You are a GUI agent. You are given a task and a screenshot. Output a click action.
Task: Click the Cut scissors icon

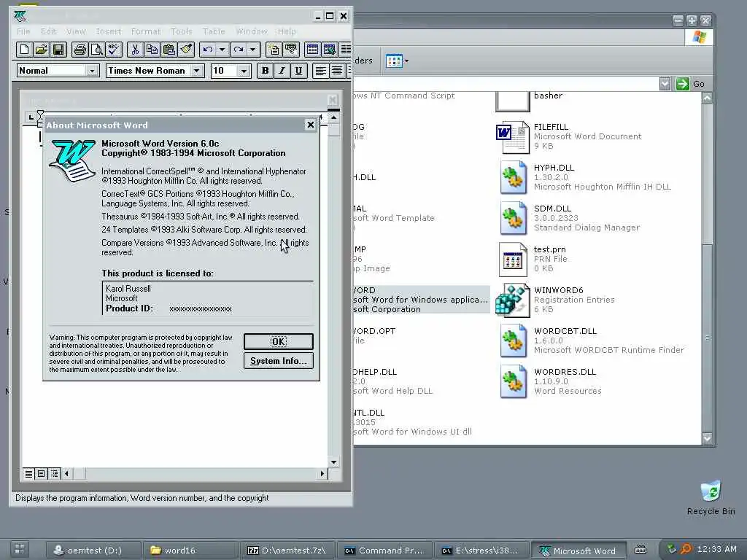[135, 50]
